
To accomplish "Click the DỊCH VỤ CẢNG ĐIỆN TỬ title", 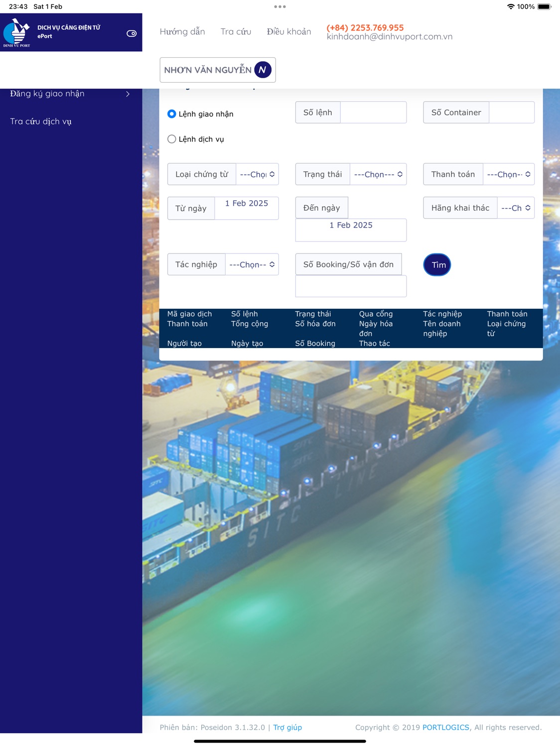I will tap(69, 27).
